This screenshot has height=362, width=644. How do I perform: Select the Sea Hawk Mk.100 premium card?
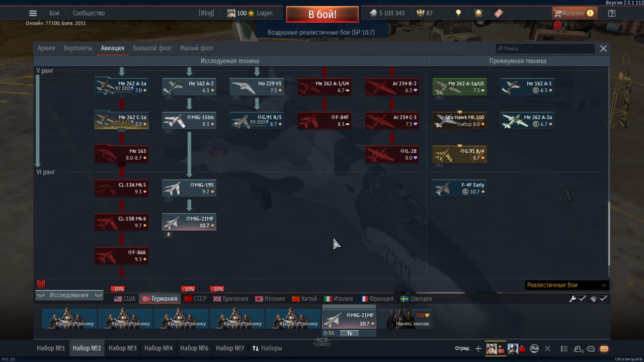click(x=459, y=121)
